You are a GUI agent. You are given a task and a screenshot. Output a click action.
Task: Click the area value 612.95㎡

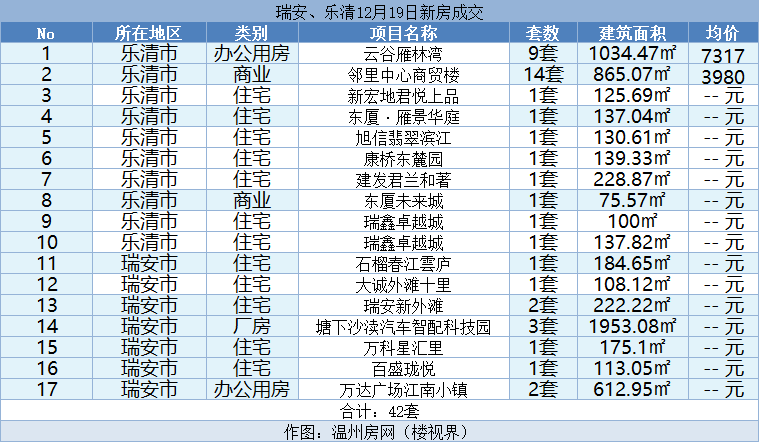632,389
